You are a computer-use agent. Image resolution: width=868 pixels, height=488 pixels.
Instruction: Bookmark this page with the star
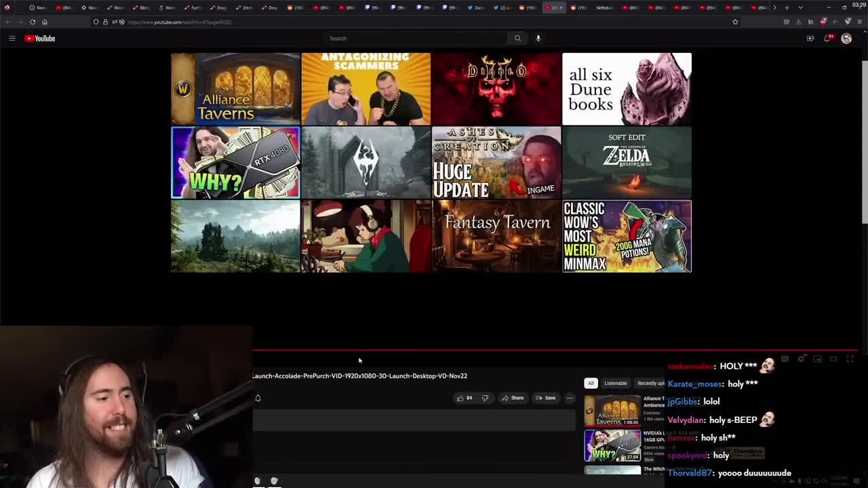coord(735,22)
